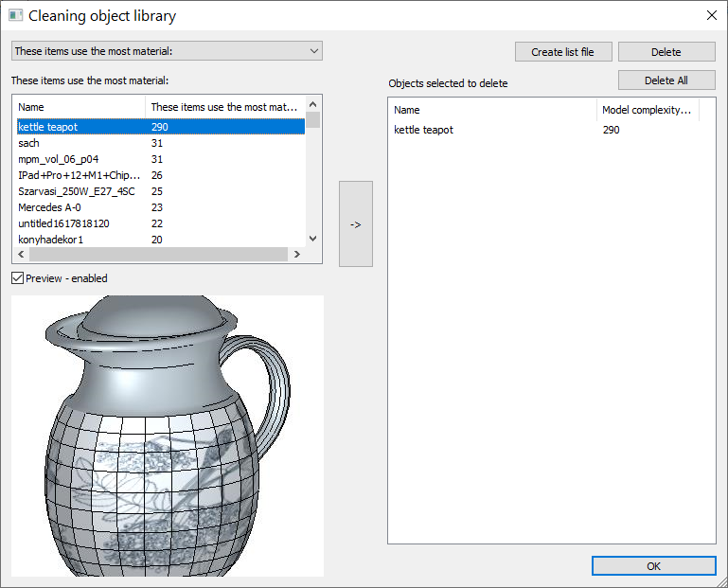The image size is (728, 588).
Task: Select the Mercedes A-0 row
Action: coord(50,207)
